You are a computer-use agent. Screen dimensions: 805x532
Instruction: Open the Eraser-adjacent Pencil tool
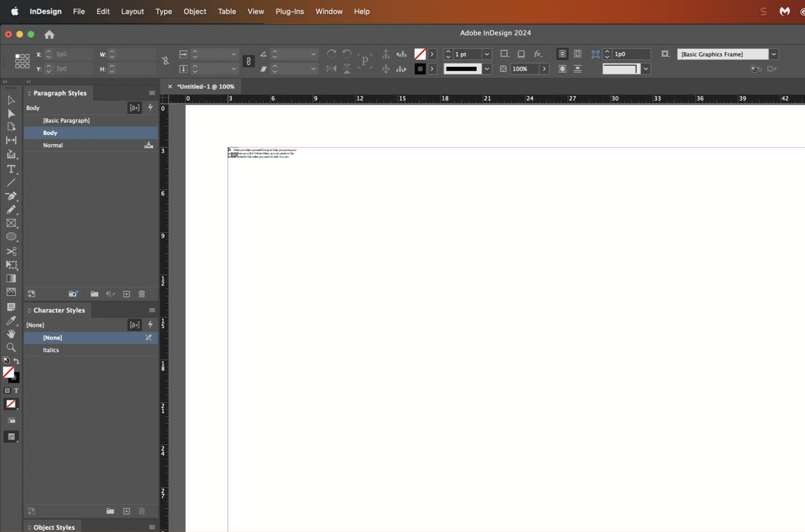click(11, 210)
